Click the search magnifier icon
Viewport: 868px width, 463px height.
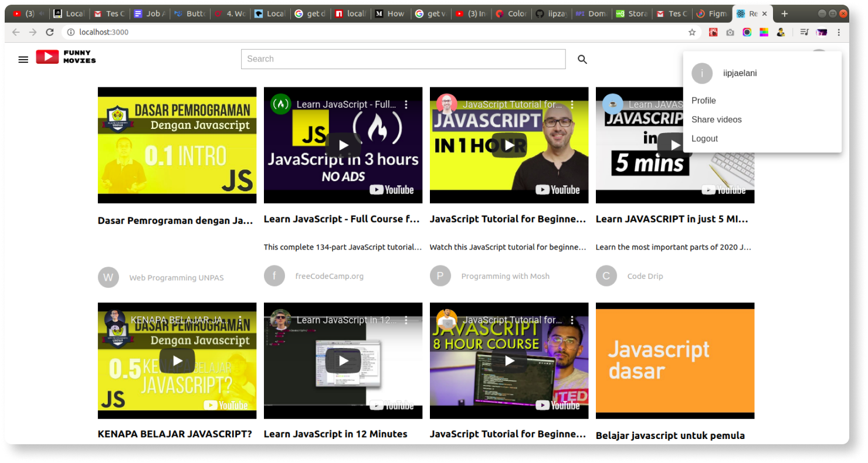coord(582,59)
